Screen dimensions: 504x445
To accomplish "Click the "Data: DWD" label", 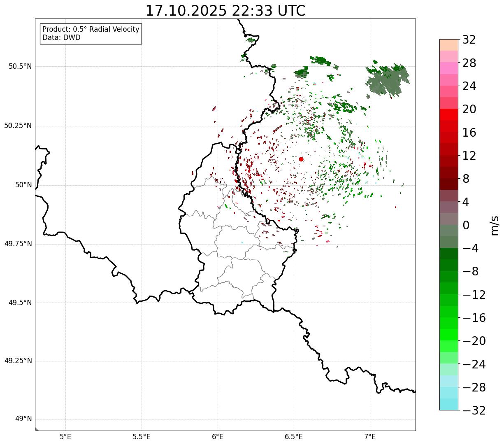I will click(61, 37).
